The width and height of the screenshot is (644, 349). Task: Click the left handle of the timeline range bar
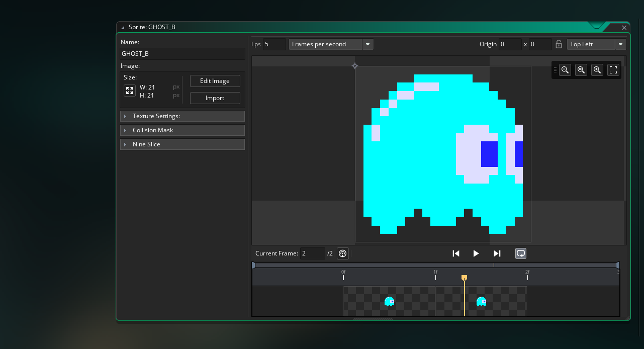coord(253,265)
